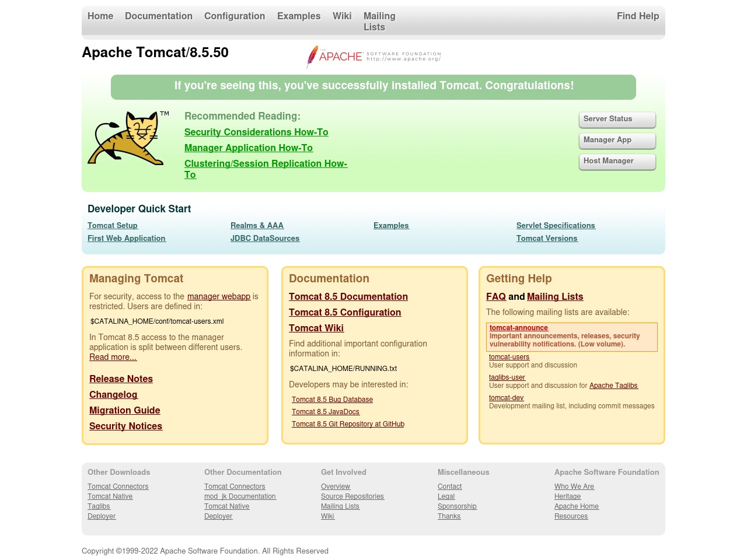Open Who We Are link
This screenshot has height=560, width=747.
[x=574, y=487]
